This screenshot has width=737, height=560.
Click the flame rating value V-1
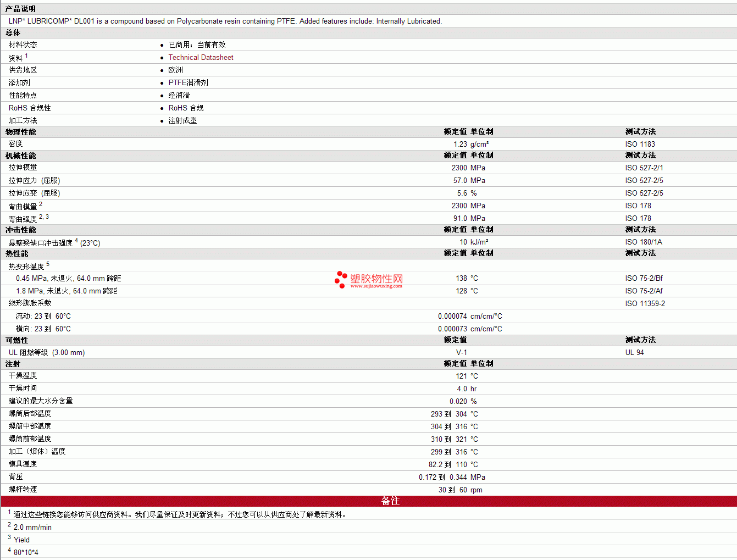tap(462, 352)
